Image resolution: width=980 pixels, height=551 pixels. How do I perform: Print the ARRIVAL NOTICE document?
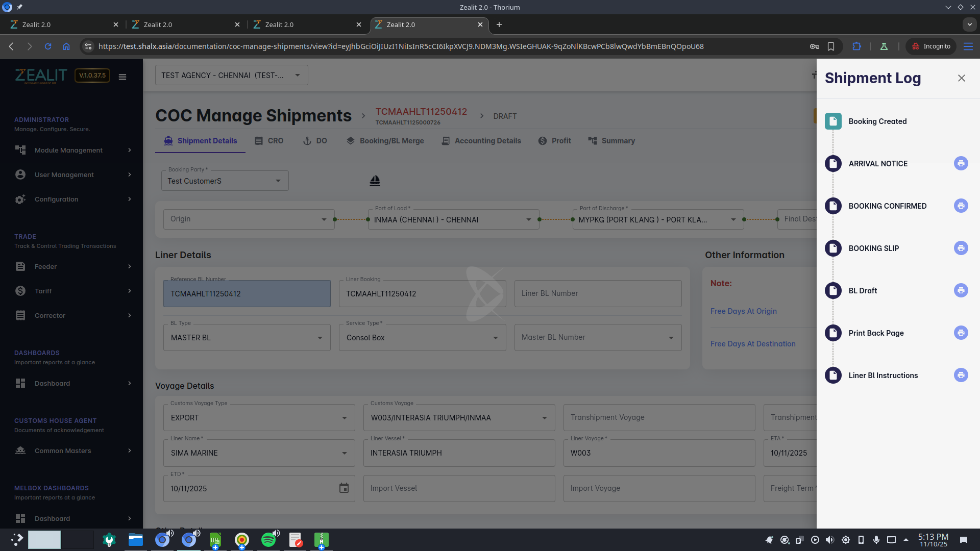(x=961, y=163)
